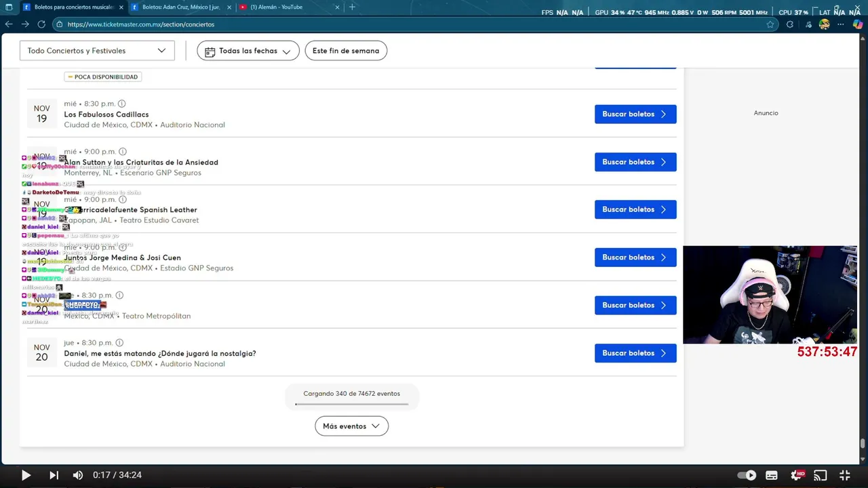The image size is (868, 488).
Task: Info icon beside Alan Sutton 9:00 p.m.
Action: (123, 152)
